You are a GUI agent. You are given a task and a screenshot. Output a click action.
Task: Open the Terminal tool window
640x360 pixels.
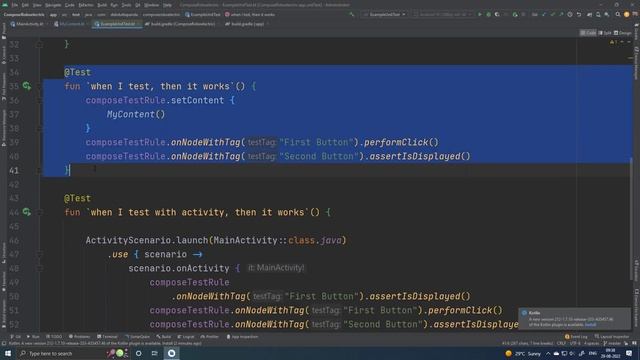tap(107, 337)
